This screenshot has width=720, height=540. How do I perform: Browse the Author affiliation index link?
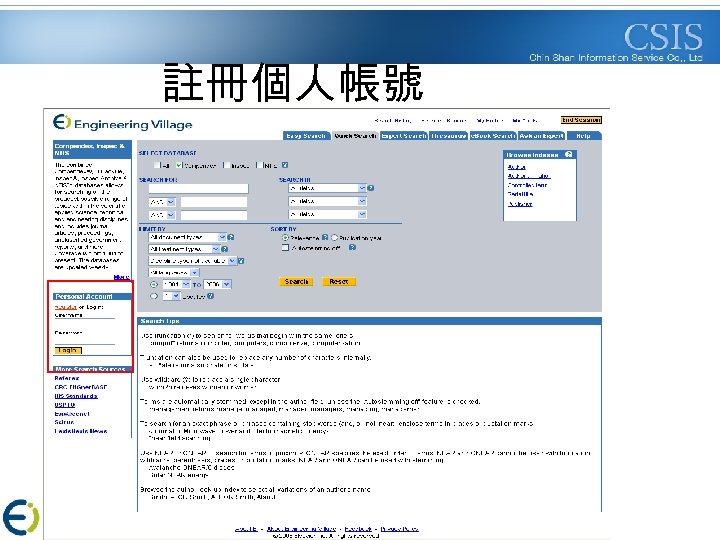click(x=529, y=176)
